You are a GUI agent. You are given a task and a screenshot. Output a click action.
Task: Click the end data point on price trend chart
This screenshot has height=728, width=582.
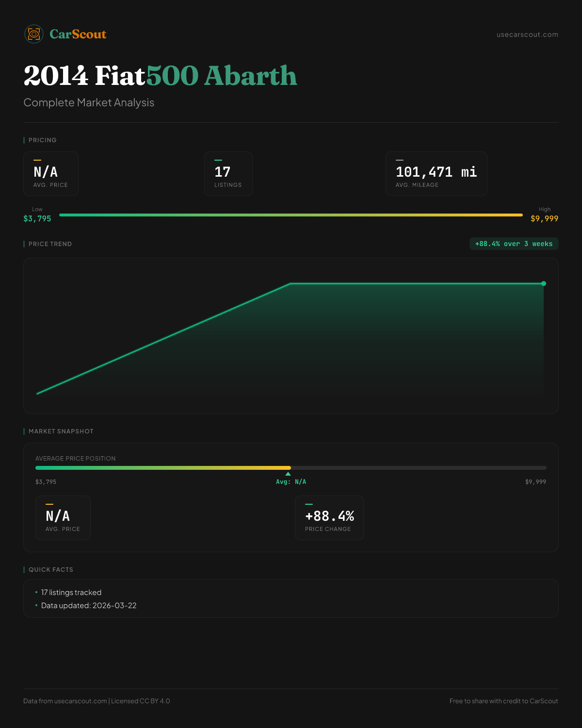click(x=543, y=283)
